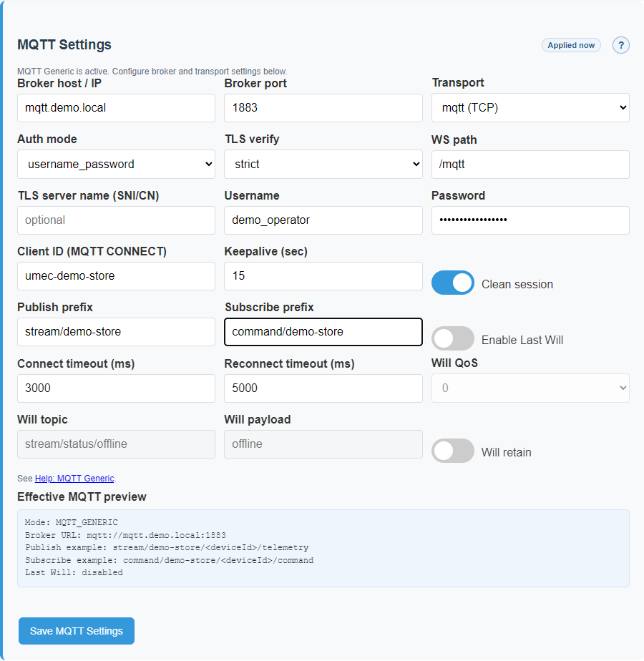This screenshot has width=644, height=661.
Task: Open the TLS verify dropdown
Action: point(323,164)
